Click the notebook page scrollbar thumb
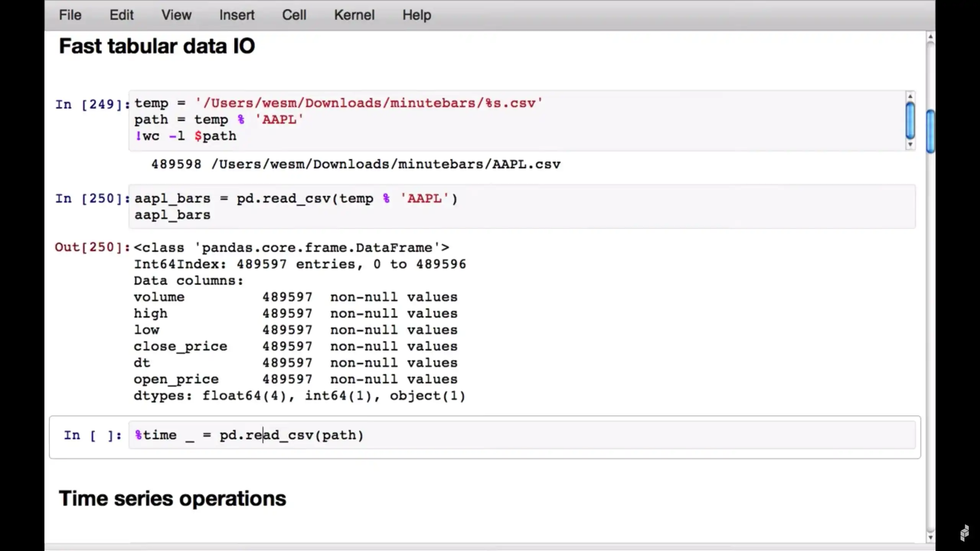The height and width of the screenshot is (551, 980). (930, 131)
